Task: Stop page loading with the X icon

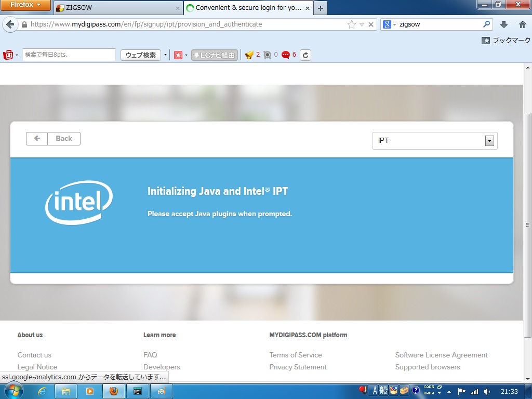Action: [371, 24]
